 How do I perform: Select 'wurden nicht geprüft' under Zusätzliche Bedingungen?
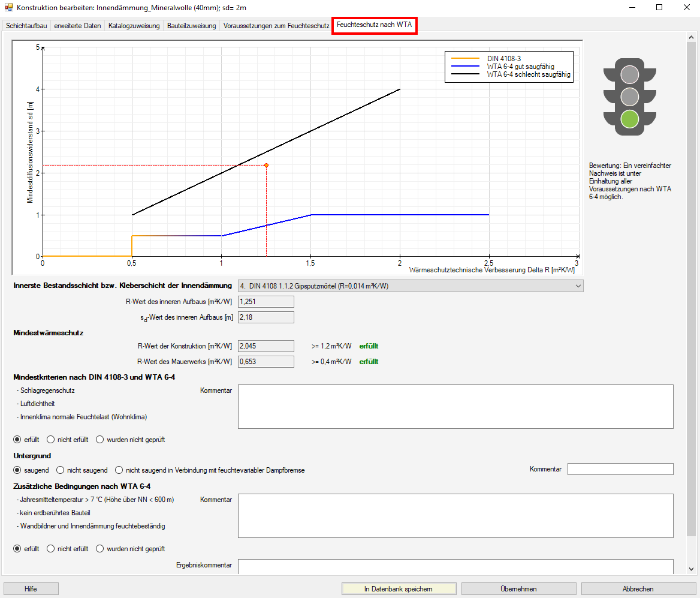pos(99,549)
